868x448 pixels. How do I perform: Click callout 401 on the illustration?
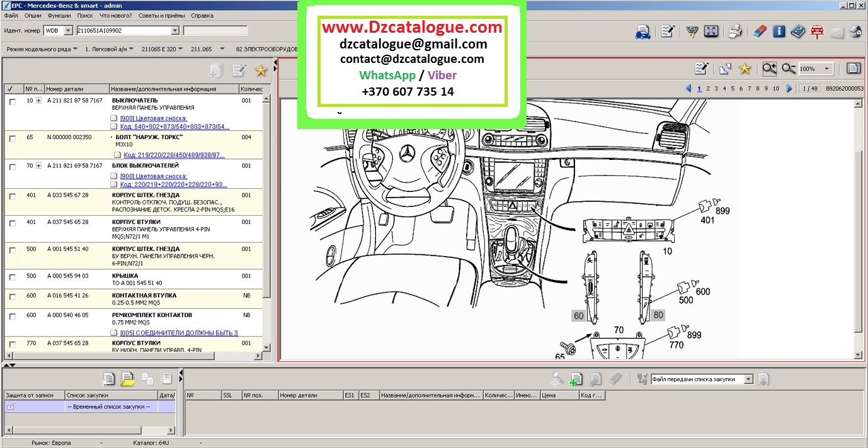[708, 220]
